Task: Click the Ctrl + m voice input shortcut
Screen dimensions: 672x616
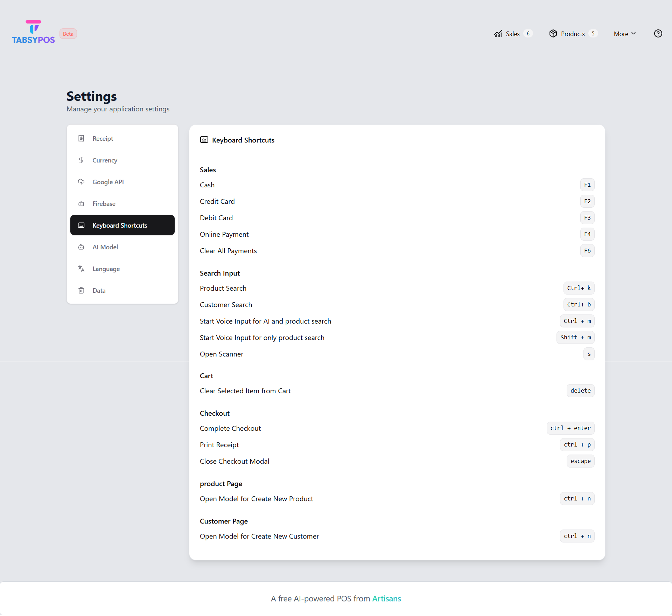Action: (x=577, y=321)
